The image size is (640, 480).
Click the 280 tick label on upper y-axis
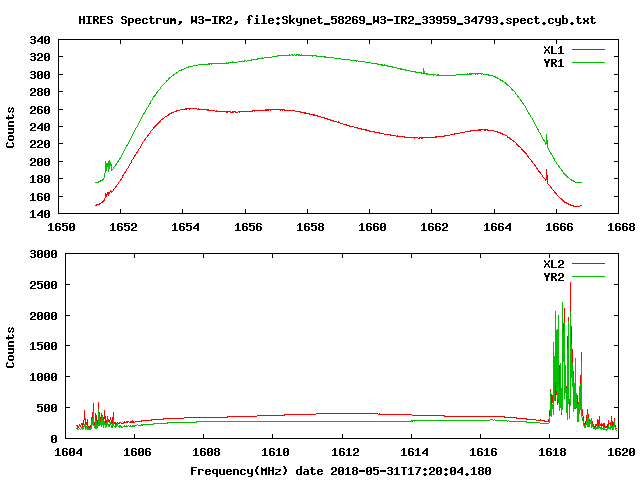(x=40, y=92)
